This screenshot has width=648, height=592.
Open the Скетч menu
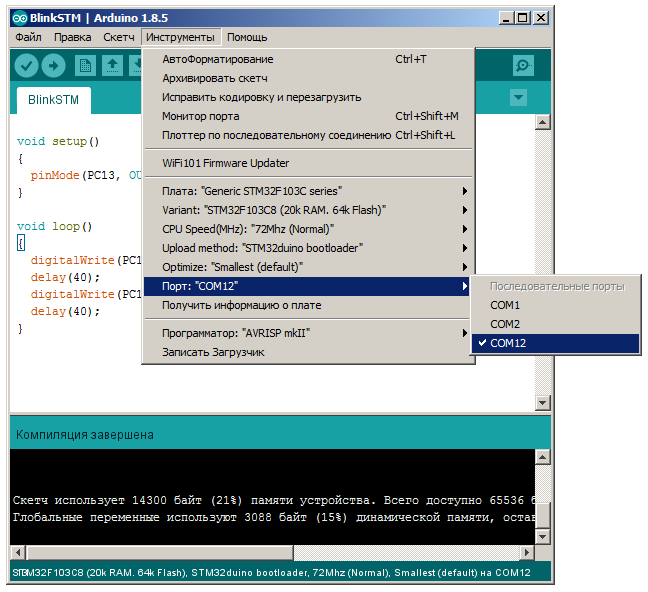(119, 37)
